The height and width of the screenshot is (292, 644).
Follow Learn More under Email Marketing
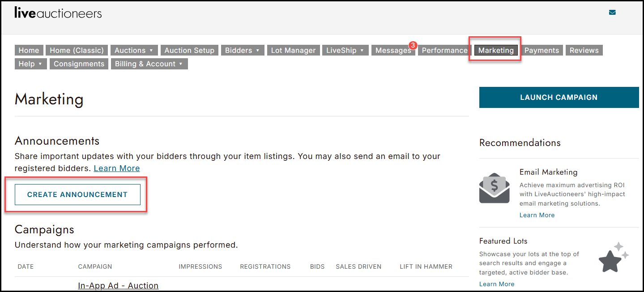pos(537,215)
